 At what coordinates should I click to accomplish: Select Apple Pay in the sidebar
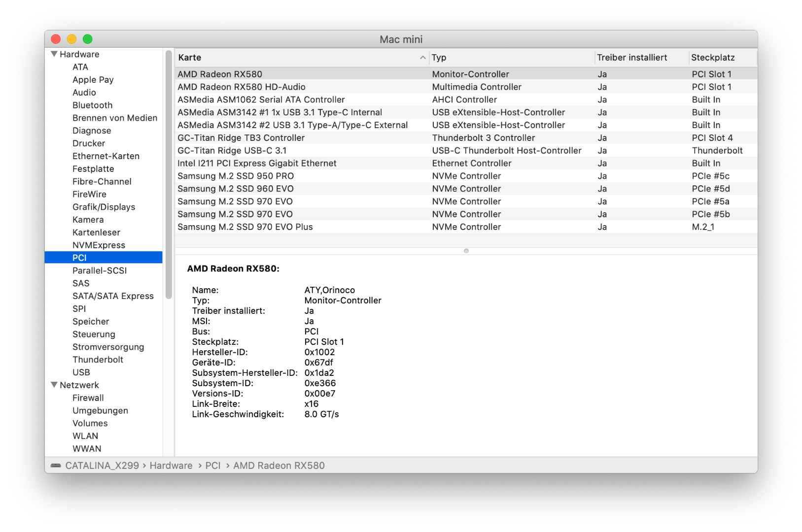[x=93, y=80]
